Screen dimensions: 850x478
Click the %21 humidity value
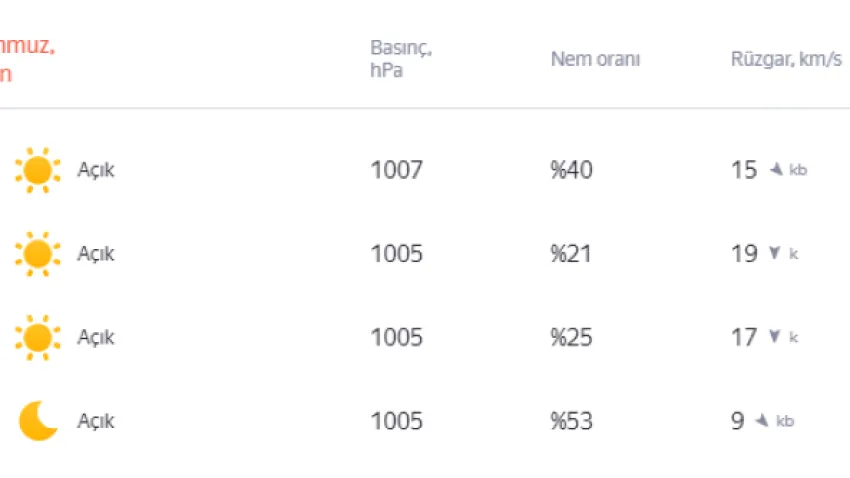pos(570,254)
